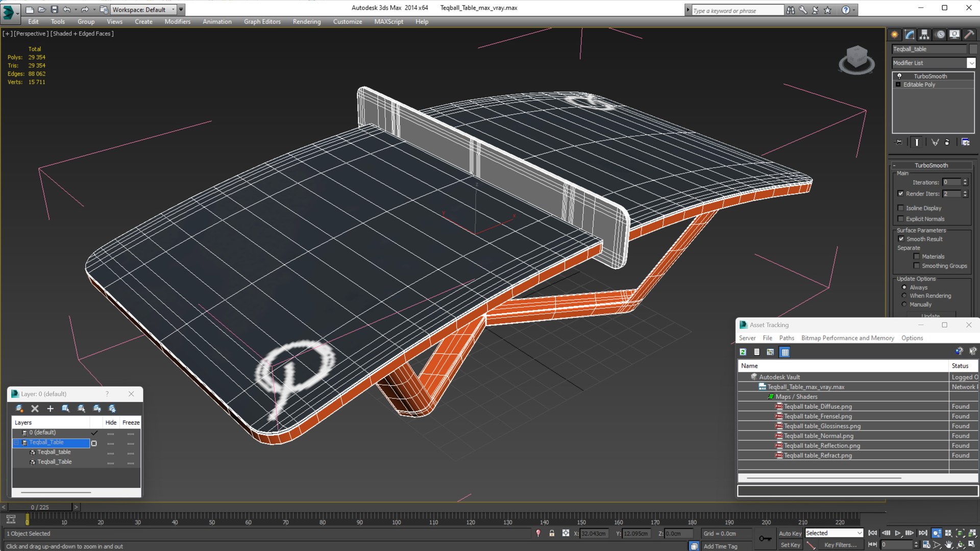This screenshot has height=551, width=980.
Task: Click Play Animation button
Action: tap(897, 533)
